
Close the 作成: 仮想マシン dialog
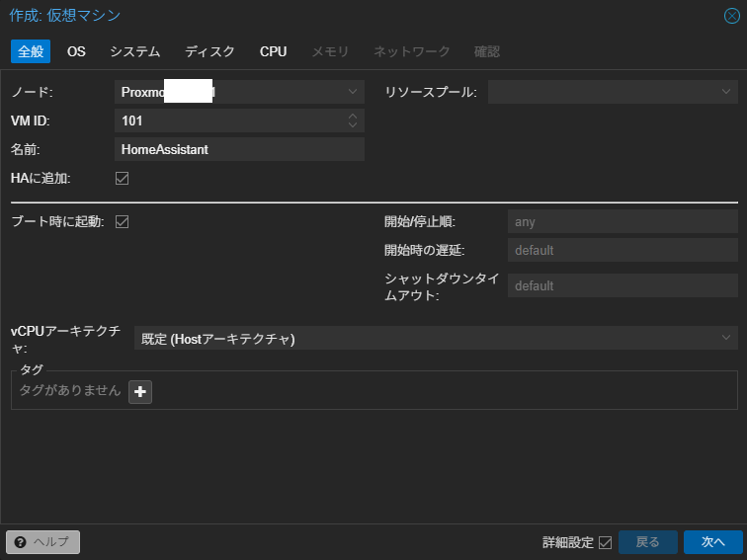tap(732, 16)
